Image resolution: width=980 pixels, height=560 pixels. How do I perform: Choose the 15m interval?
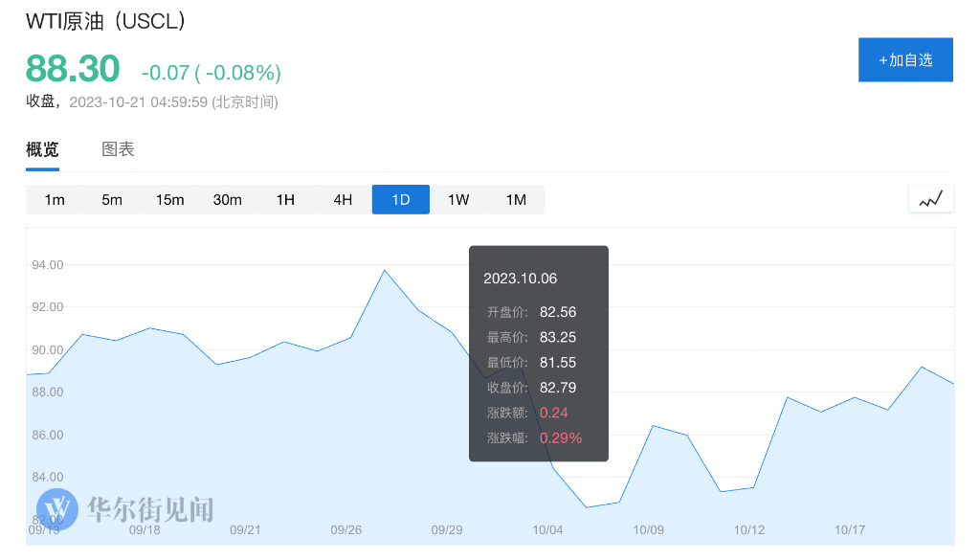169,200
